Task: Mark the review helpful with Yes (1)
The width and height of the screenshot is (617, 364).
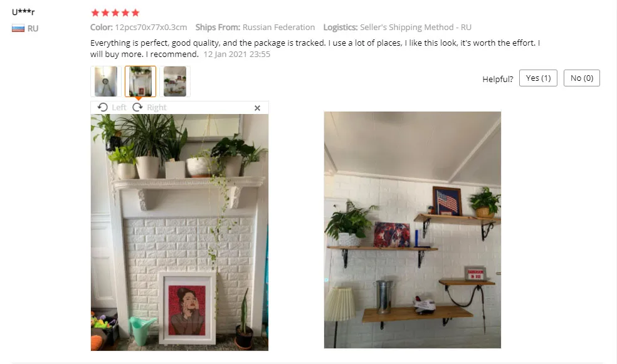Action: click(538, 78)
